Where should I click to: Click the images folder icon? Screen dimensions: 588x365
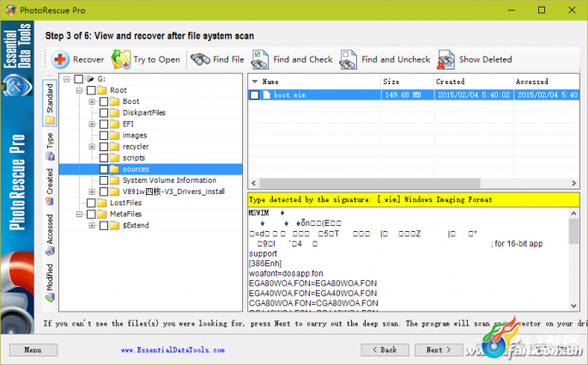pos(115,135)
